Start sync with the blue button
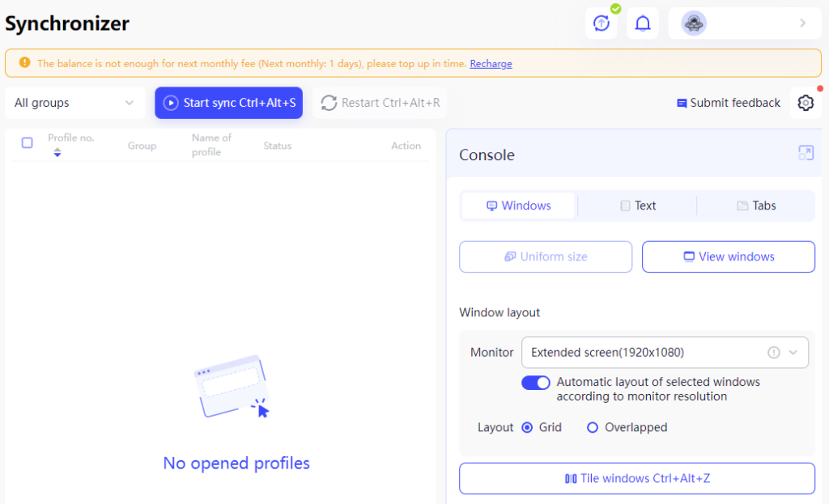The height and width of the screenshot is (504, 829). point(228,103)
